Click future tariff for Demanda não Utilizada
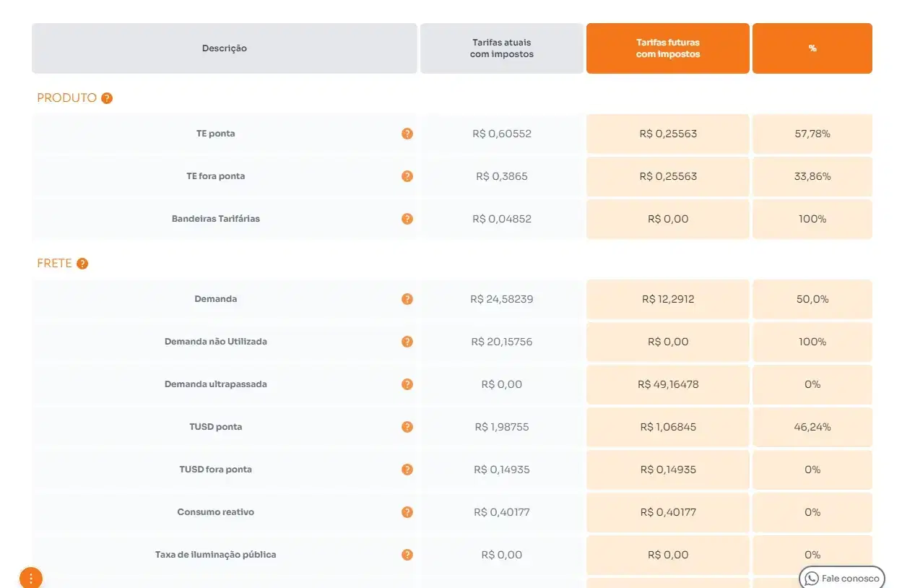 tap(668, 342)
